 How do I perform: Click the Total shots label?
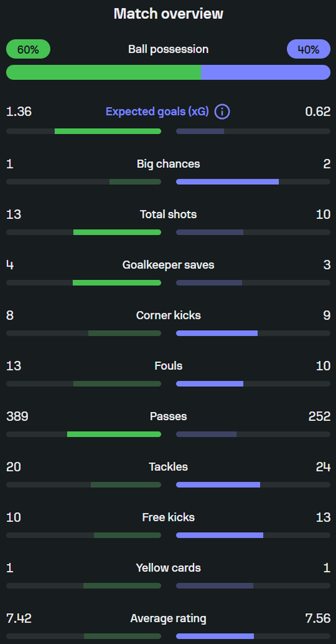168,214
